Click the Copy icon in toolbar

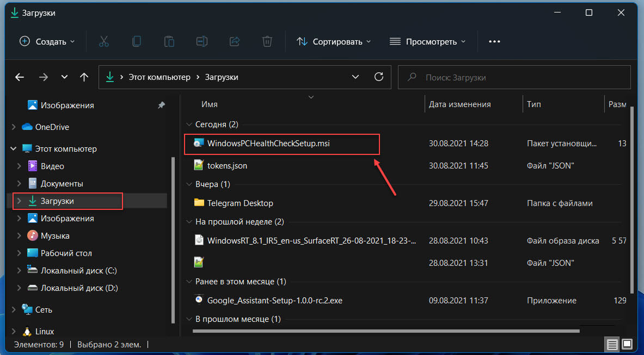point(136,41)
